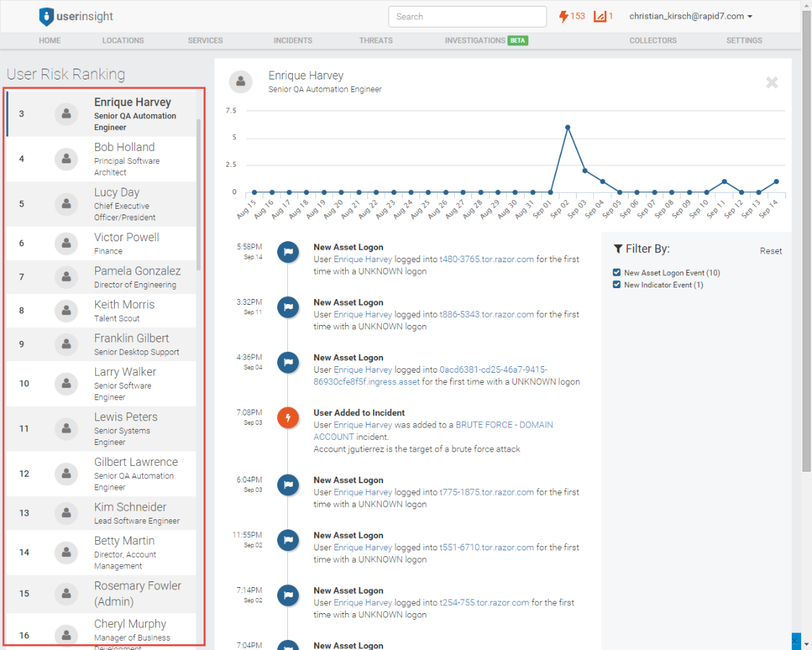Screen dimensions: 812x650
Task: Click the Sep 02 peak data point
Action: coord(568,127)
